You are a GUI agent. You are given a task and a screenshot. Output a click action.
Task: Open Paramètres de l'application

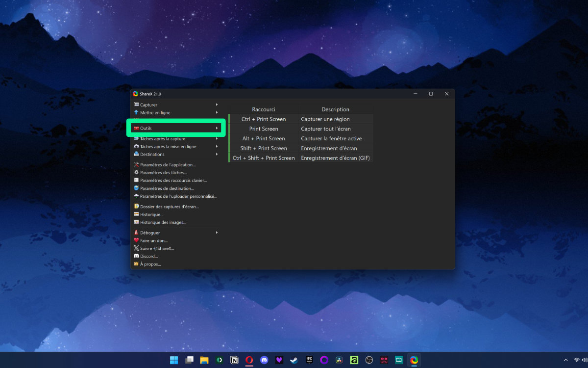(x=168, y=165)
